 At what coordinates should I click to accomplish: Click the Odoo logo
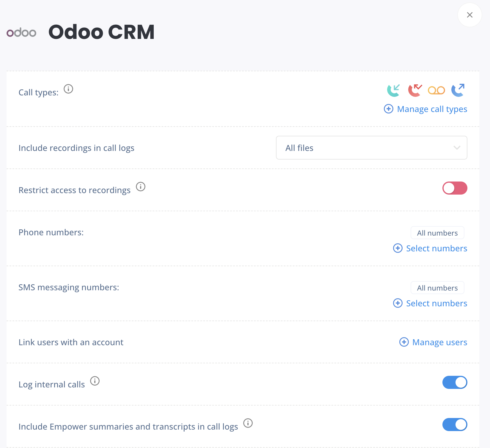[x=21, y=32]
